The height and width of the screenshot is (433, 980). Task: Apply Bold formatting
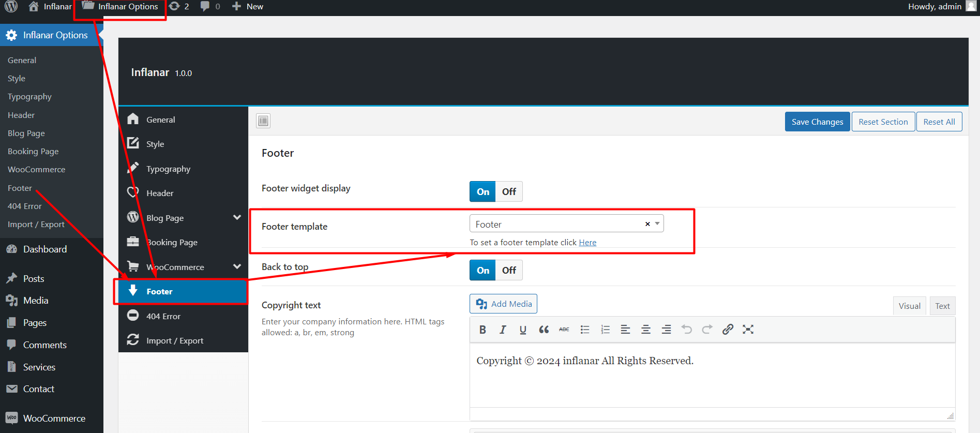[483, 330]
